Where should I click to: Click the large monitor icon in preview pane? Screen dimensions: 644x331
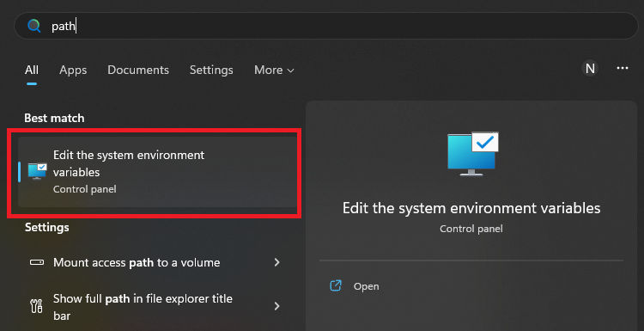(x=473, y=154)
